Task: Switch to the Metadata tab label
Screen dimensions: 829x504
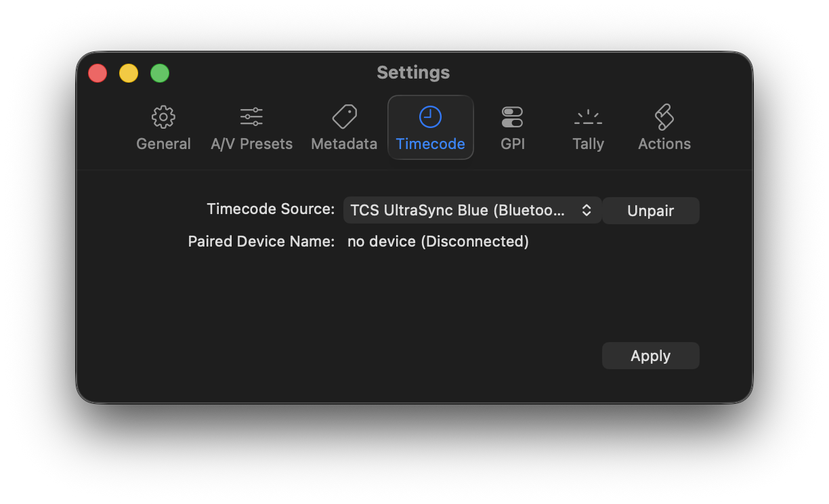Action: (x=344, y=144)
